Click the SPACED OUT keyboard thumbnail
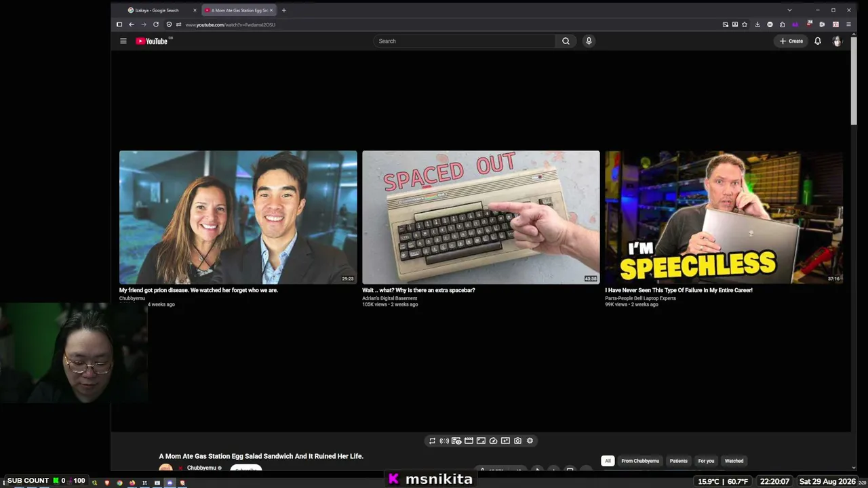The image size is (868, 488). [481, 217]
